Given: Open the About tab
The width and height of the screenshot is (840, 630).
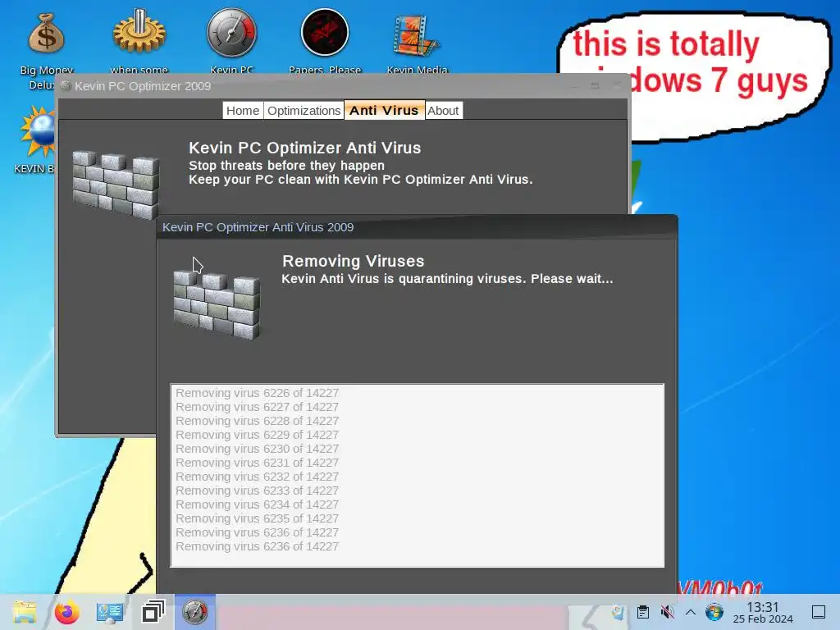Looking at the screenshot, I should (x=443, y=111).
